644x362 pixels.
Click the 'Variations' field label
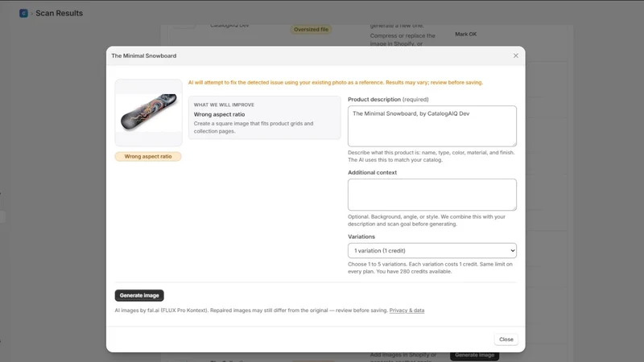coord(361,237)
